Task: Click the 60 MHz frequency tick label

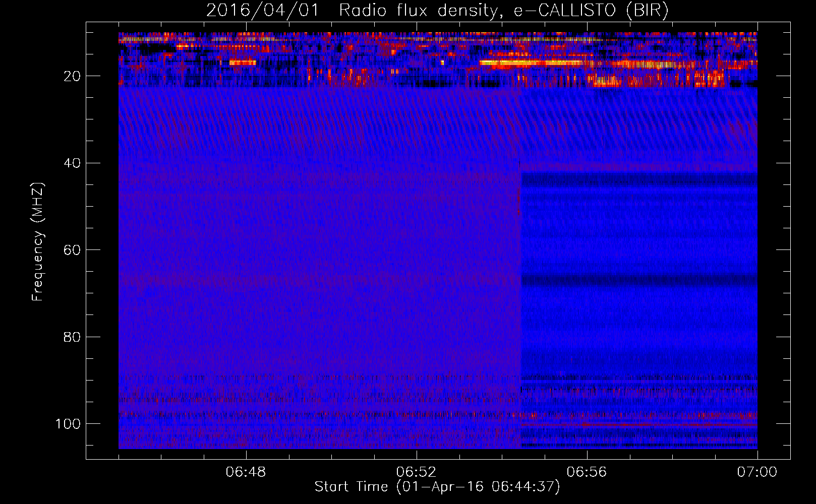Action: (x=72, y=250)
